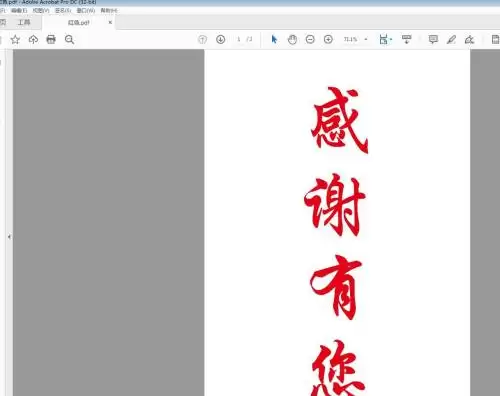Print the document using the printer icon
The image size is (500, 396).
coord(51,39)
